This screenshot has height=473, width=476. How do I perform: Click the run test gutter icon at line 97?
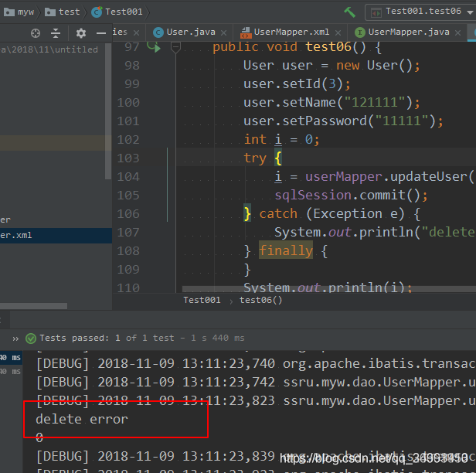click(x=154, y=46)
